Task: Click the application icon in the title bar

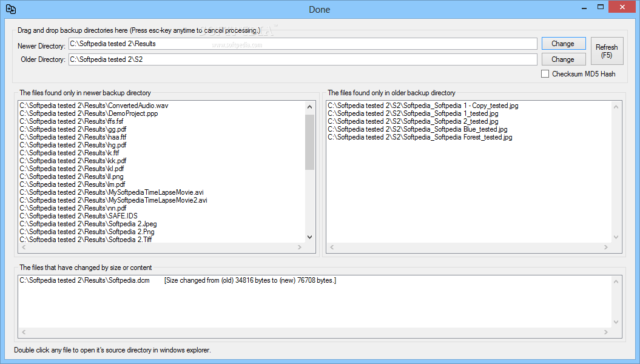Action: tap(9, 9)
